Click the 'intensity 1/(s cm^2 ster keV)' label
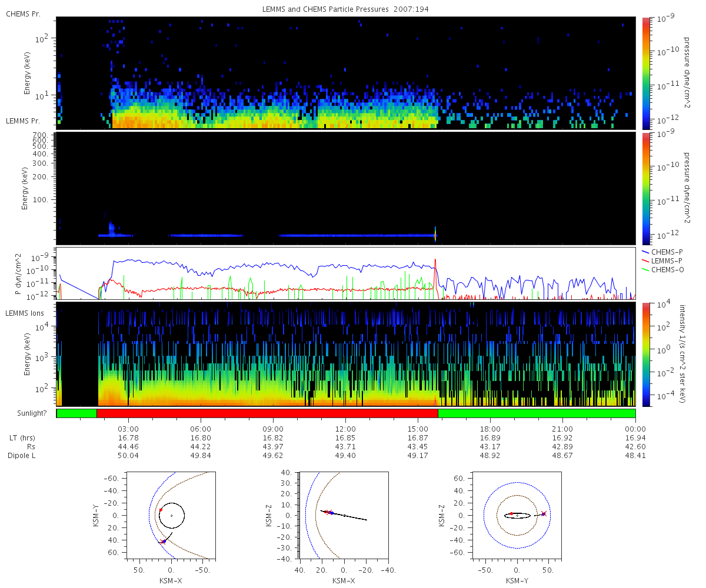The height and width of the screenshot is (588, 706). click(684, 355)
